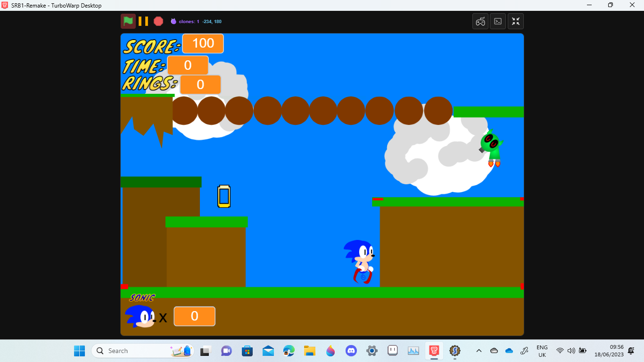This screenshot has width=644, height=362.
Task: Open the Teams Chat taskbar icon
Action: 226,351
